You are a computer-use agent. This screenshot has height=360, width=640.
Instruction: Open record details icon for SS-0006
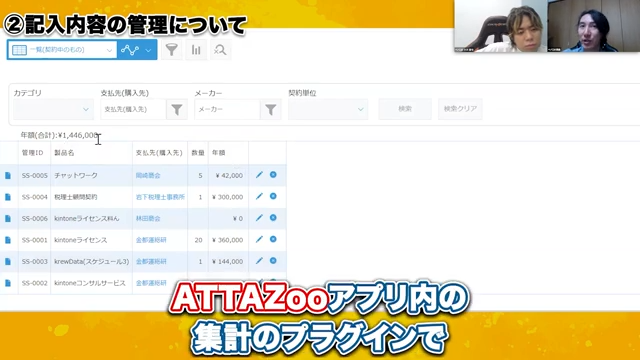point(8,219)
